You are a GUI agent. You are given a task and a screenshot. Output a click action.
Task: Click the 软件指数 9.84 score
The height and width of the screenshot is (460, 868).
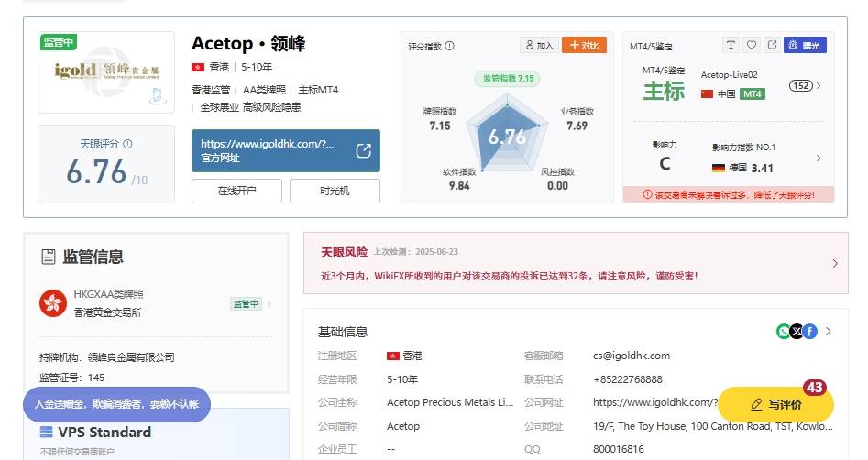pos(459,180)
